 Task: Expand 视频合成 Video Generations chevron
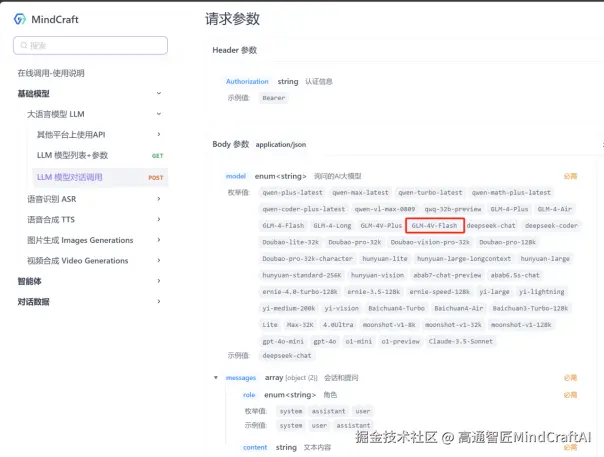(159, 260)
